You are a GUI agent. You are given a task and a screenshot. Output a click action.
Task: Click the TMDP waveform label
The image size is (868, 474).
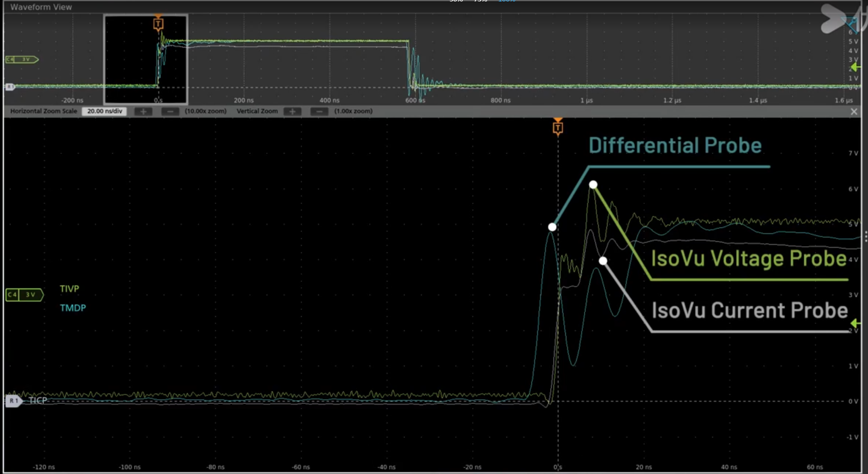point(73,308)
